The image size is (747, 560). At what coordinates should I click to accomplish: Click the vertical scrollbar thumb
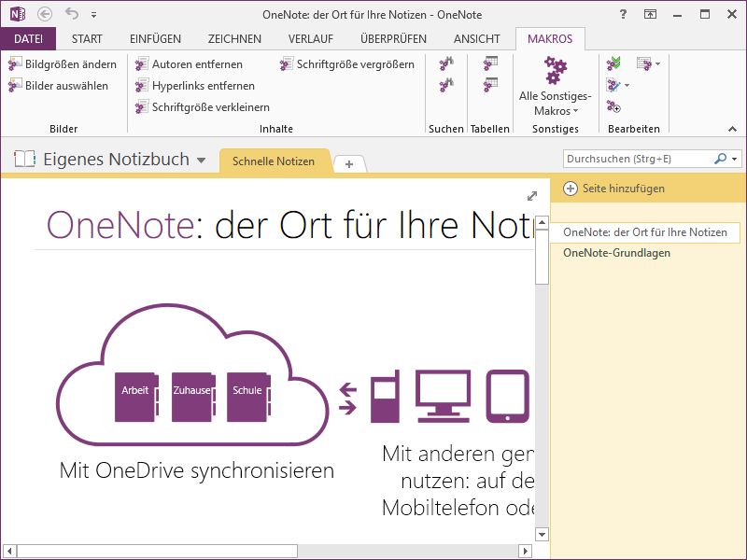pyautogui.click(x=542, y=258)
